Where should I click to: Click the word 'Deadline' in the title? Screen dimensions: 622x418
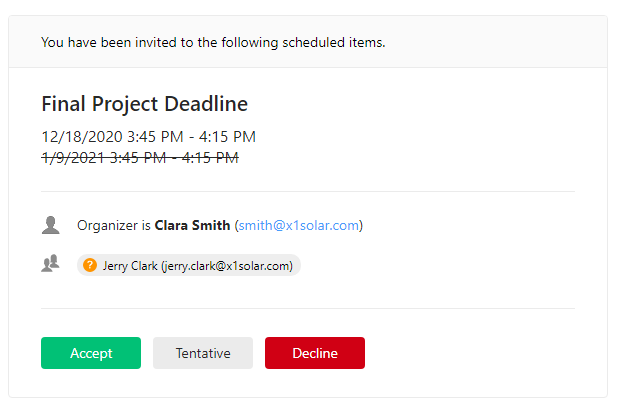tap(206, 104)
